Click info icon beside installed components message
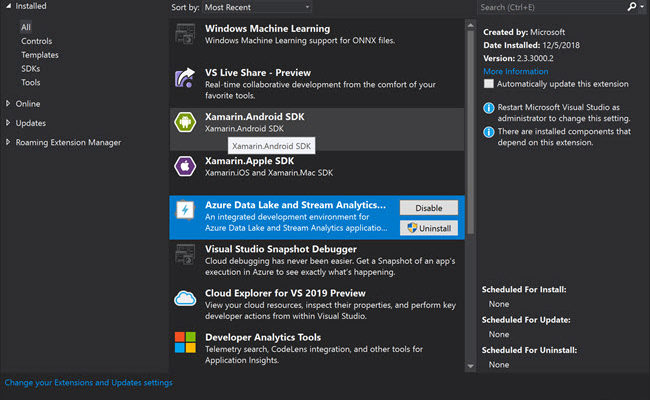The width and height of the screenshot is (650, 400). pos(489,132)
